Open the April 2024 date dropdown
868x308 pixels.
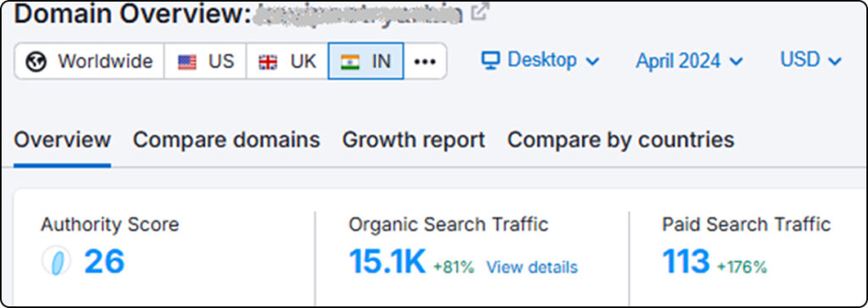[x=689, y=61]
